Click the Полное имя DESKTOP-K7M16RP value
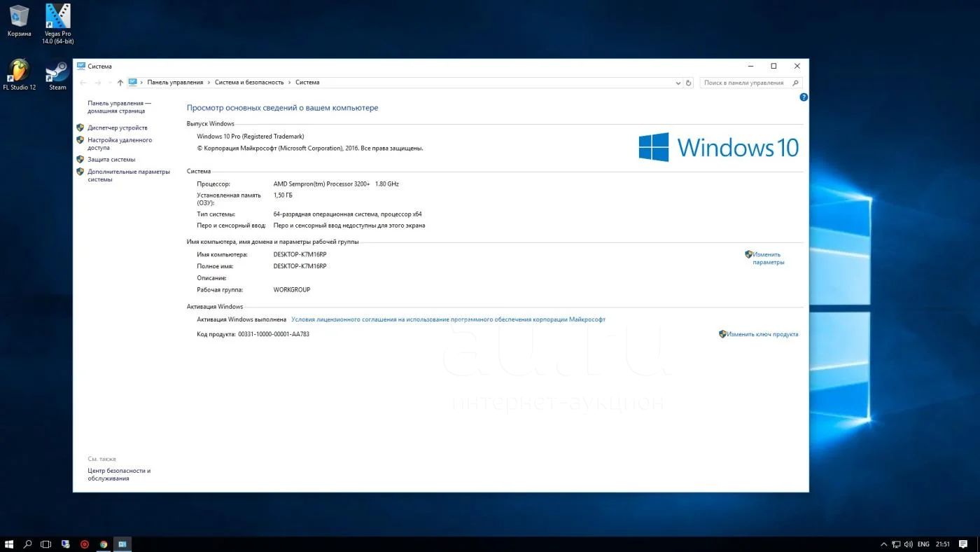980x552 pixels. 300,266
